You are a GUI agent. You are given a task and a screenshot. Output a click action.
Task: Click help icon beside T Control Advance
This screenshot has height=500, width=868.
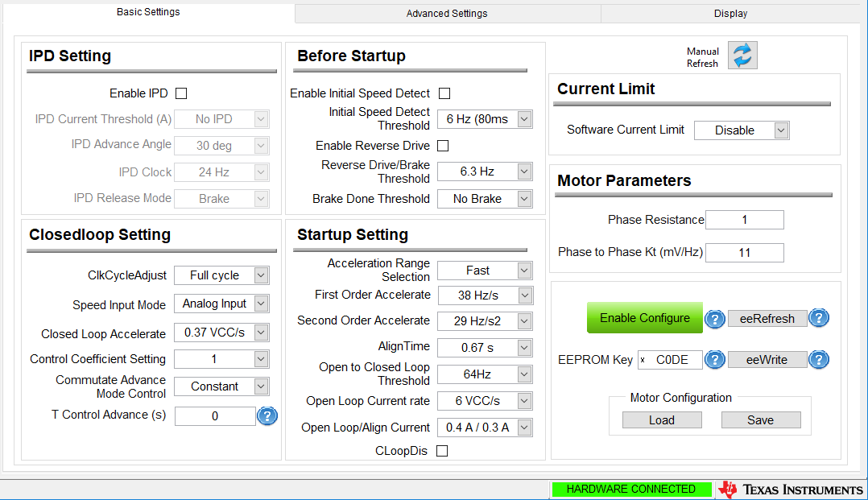[267, 416]
